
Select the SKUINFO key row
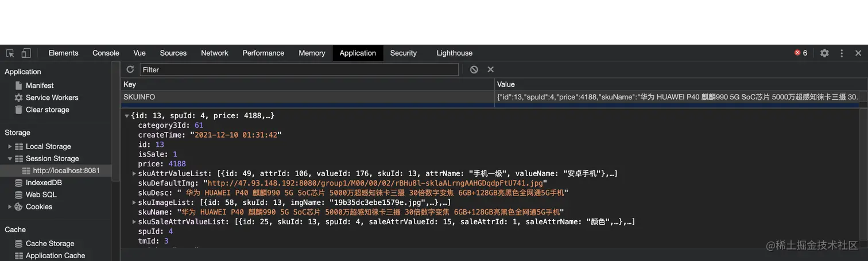308,97
